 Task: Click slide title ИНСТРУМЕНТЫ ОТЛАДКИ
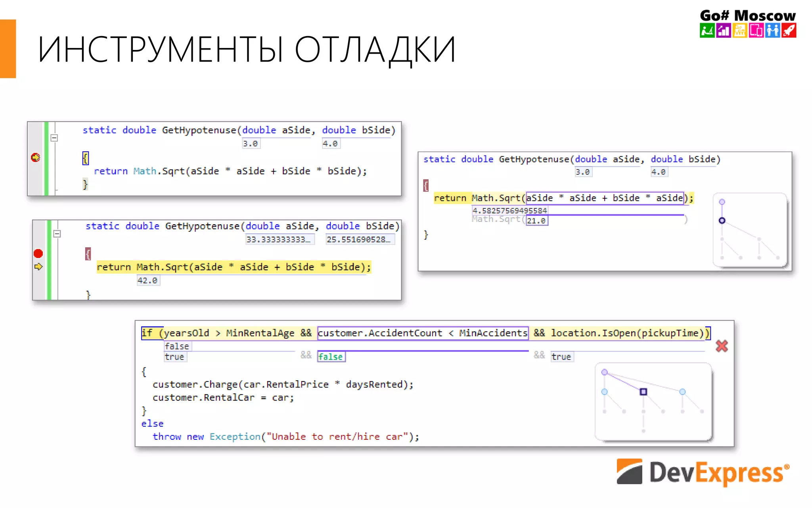coord(247,50)
